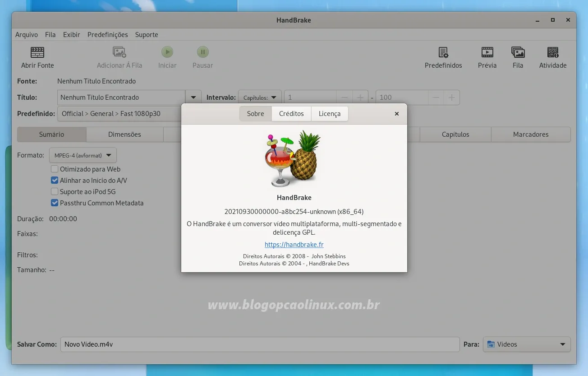
Task: Select Sobre tab in about dialog
Action: [x=256, y=114]
